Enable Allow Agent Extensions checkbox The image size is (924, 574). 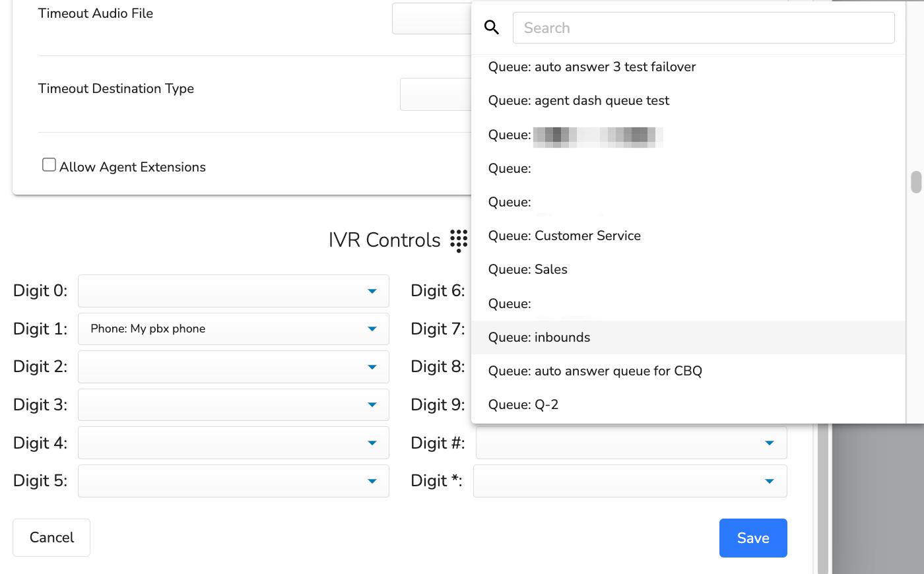49,165
